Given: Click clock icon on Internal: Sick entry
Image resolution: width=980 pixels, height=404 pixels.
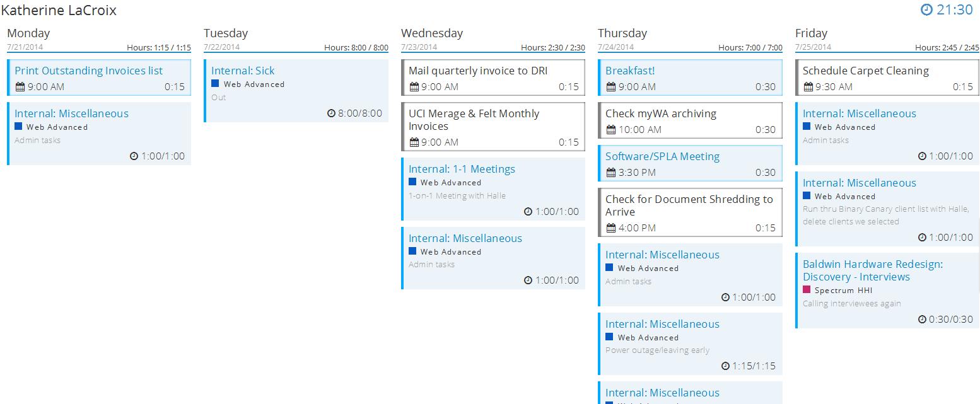Looking at the screenshot, I should click(x=332, y=113).
